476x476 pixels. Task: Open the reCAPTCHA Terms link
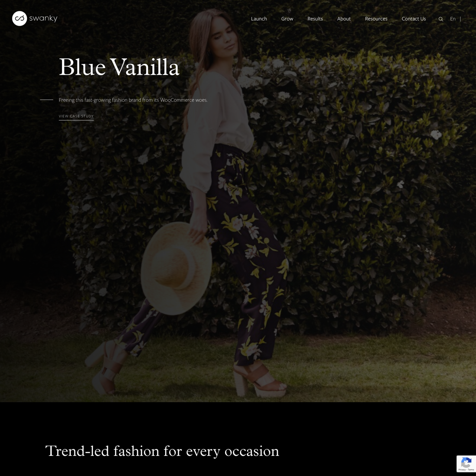pyautogui.click(x=471, y=470)
